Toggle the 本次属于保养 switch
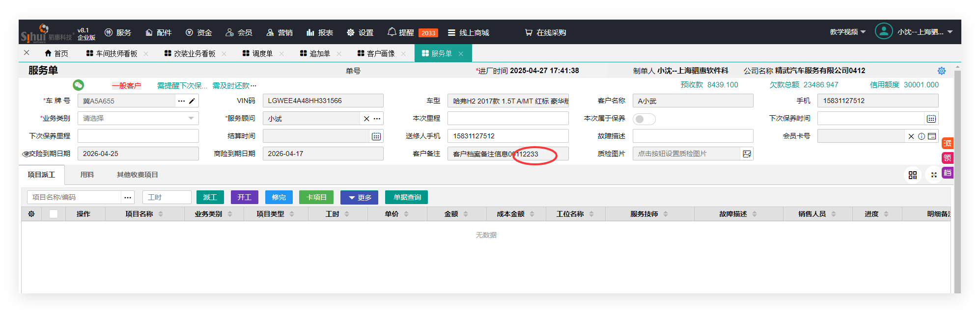This screenshot has width=980, height=312. [x=644, y=119]
